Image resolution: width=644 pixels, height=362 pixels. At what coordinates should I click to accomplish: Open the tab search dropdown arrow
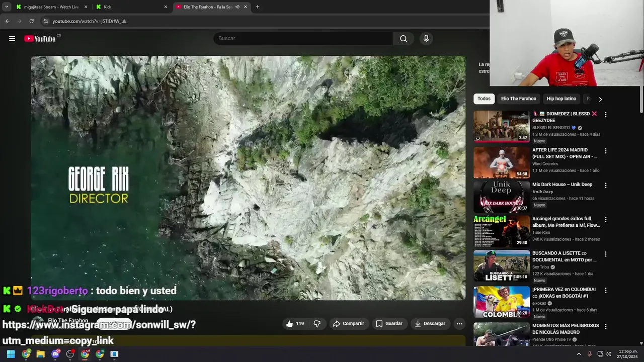coord(7,7)
